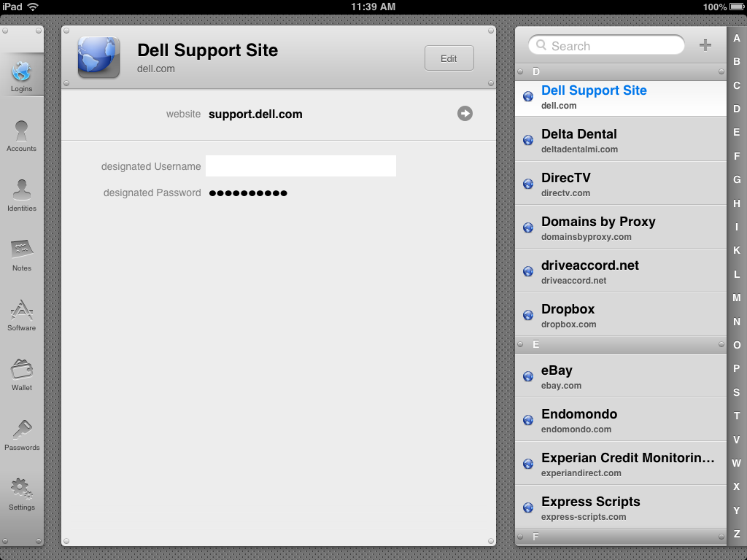
Task: Reveal the designated Password dots
Action: point(248,192)
